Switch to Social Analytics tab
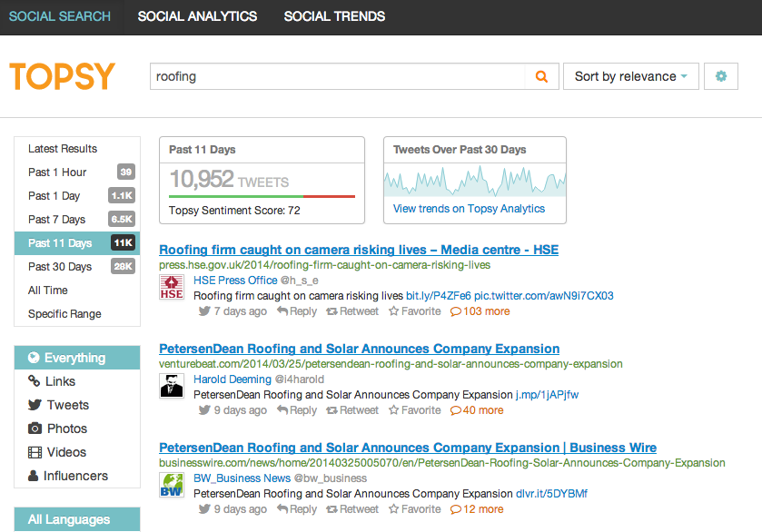Viewport: 762px width, 532px height. coord(197,16)
